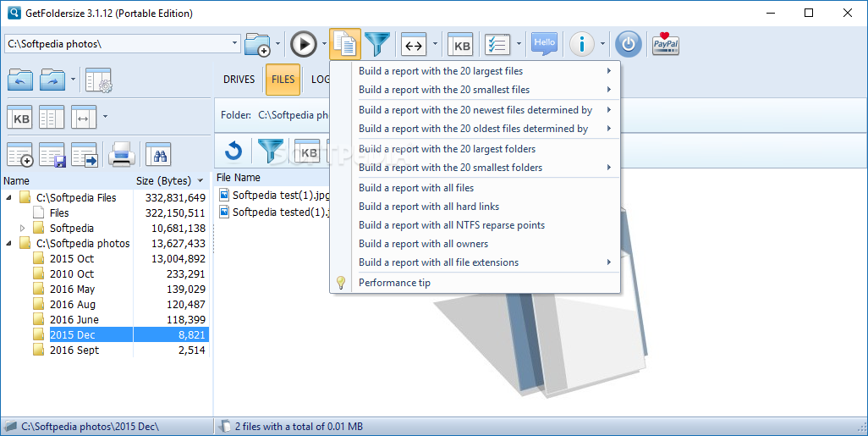This screenshot has width=868, height=436.
Task: Choose Build a report with all owners
Action: (475, 244)
